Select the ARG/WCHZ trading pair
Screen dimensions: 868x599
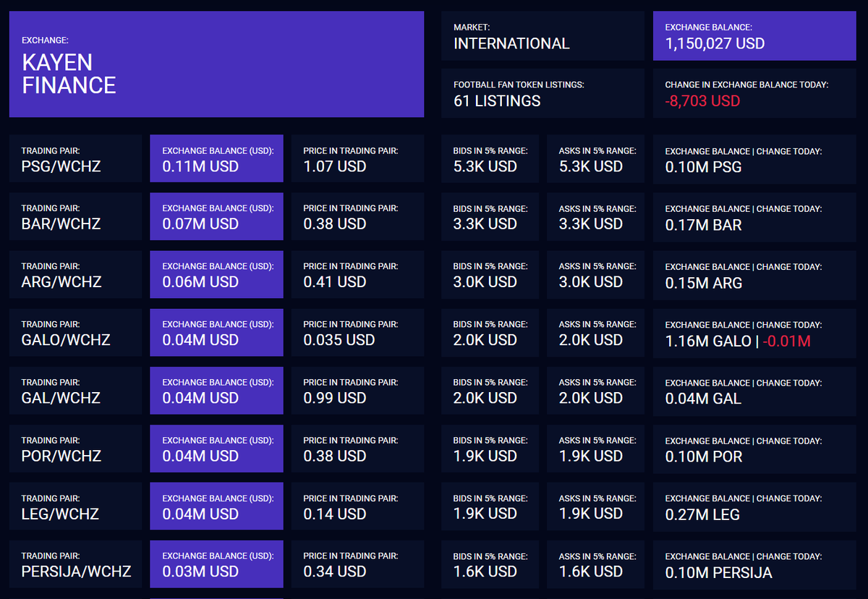76,274
